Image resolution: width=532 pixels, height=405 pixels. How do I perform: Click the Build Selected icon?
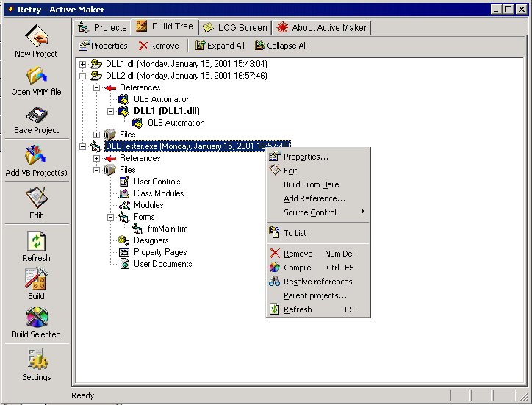click(36, 318)
